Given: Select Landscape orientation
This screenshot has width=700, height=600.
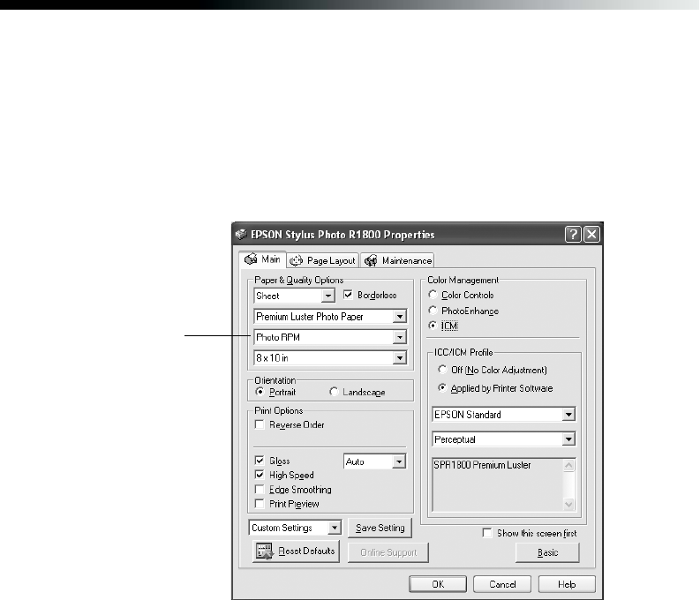Looking at the screenshot, I should (x=334, y=392).
